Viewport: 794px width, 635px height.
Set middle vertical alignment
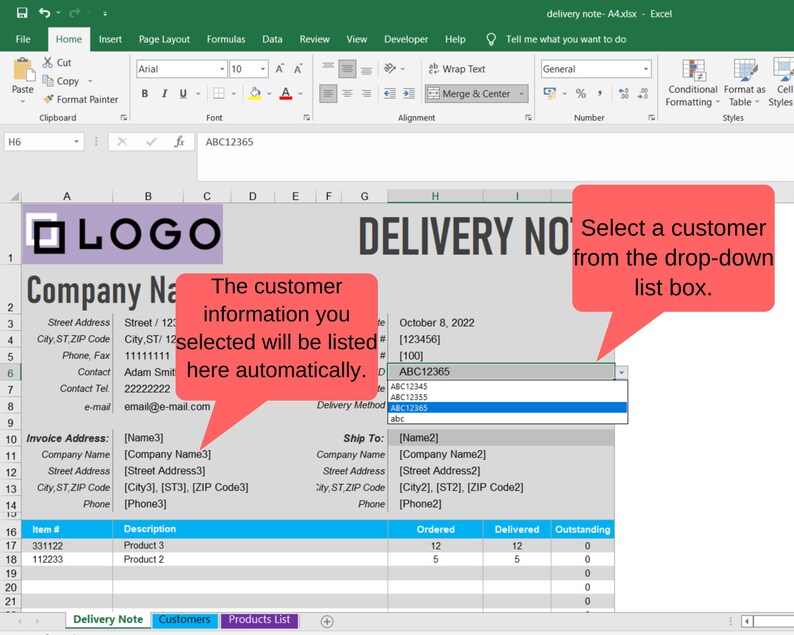[347, 69]
